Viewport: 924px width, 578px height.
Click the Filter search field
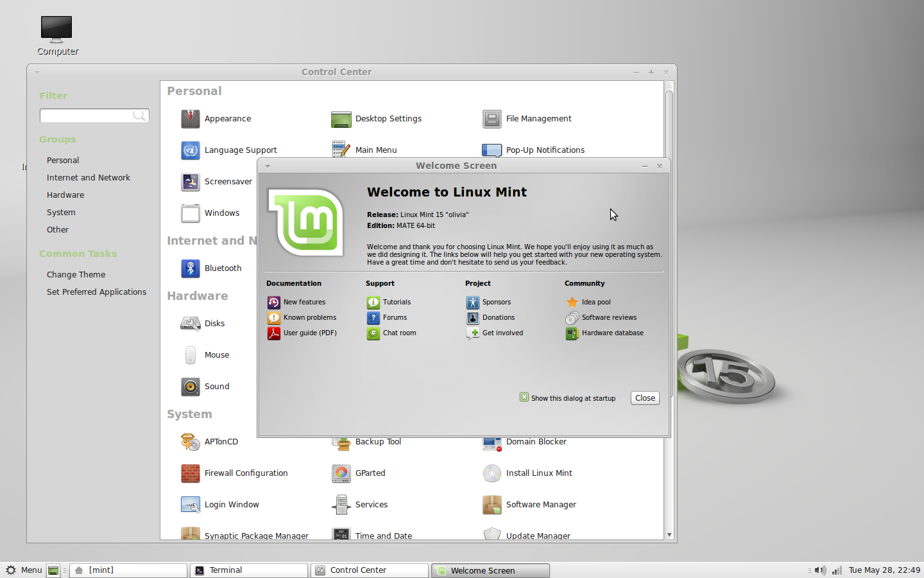[x=94, y=116]
